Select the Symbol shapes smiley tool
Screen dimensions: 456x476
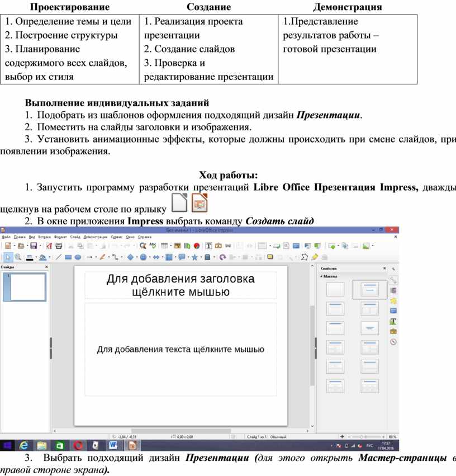(144, 257)
